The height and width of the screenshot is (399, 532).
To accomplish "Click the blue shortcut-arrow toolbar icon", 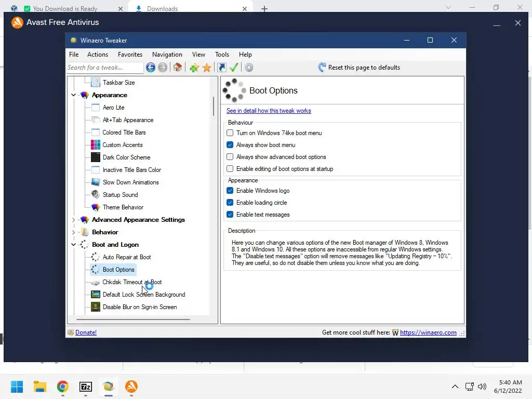I will coord(221,68).
